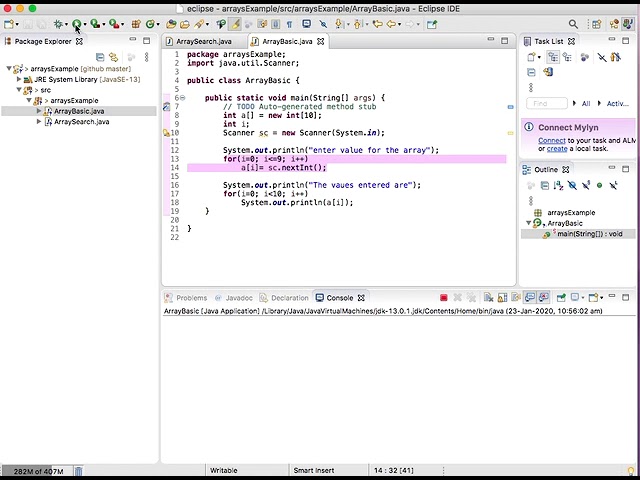This screenshot has height=480, width=640.
Task: Toggle Hide Non-Public Members green dot
Action: click(599, 186)
